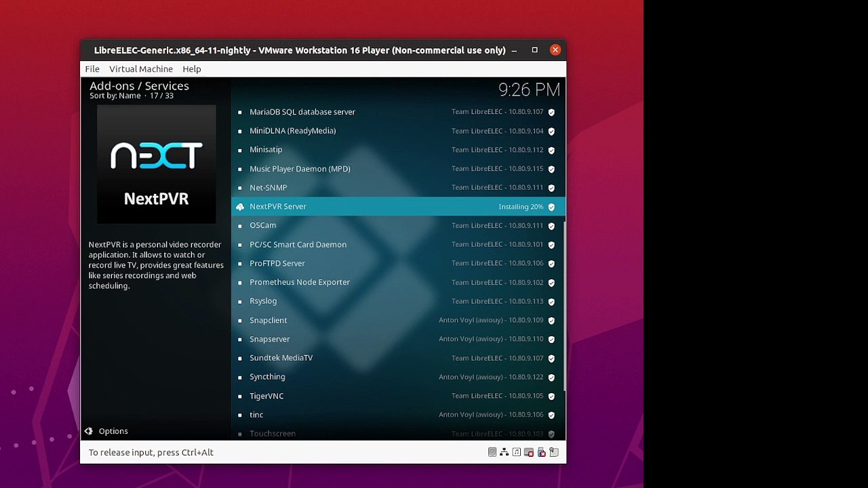
Task: Click the verified shield on tinc row
Action: pos(551,415)
